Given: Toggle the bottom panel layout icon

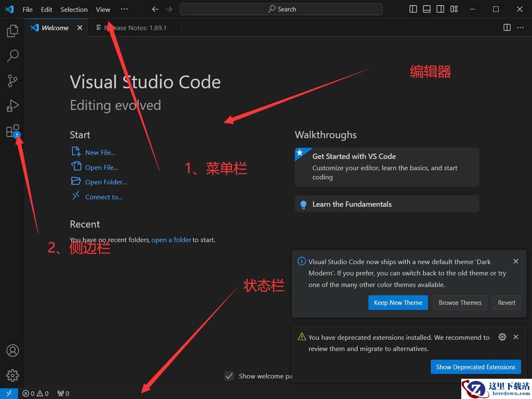Looking at the screenshot, I should tap(427, 9).
